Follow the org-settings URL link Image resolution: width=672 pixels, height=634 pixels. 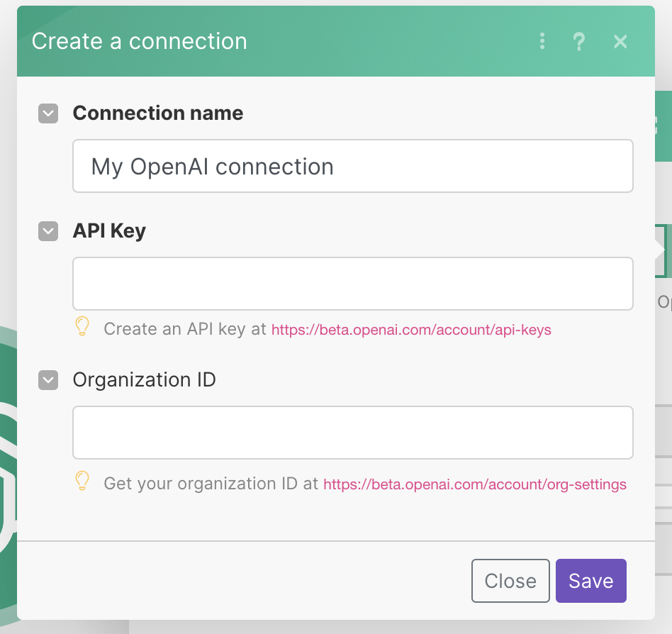pos(475,484)
